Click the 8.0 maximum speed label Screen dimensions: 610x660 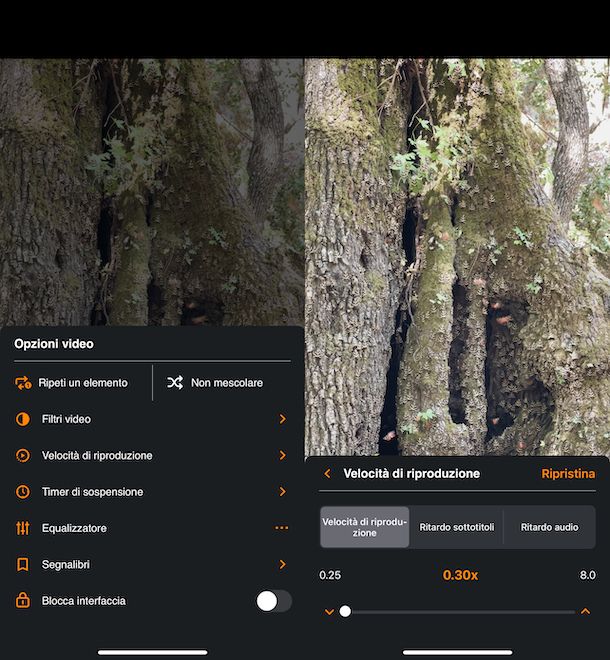(588, 575)
